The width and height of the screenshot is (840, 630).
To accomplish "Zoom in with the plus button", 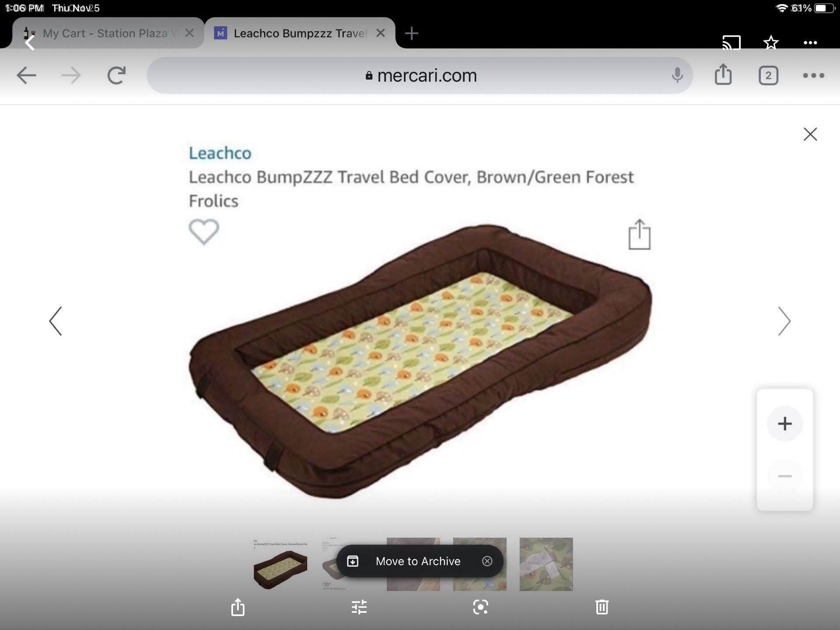I will (785, 423).
